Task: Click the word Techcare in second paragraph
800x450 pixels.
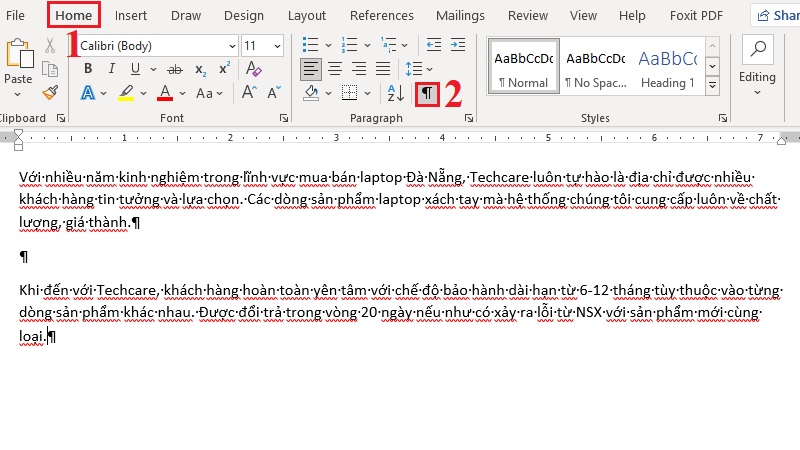Action: click(127, 290)
